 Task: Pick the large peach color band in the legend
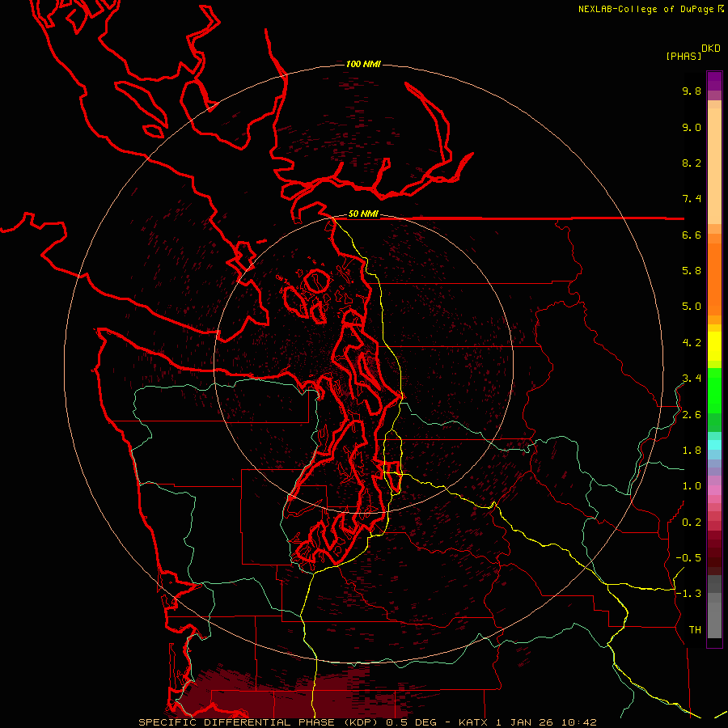click(x=714, y=166)
